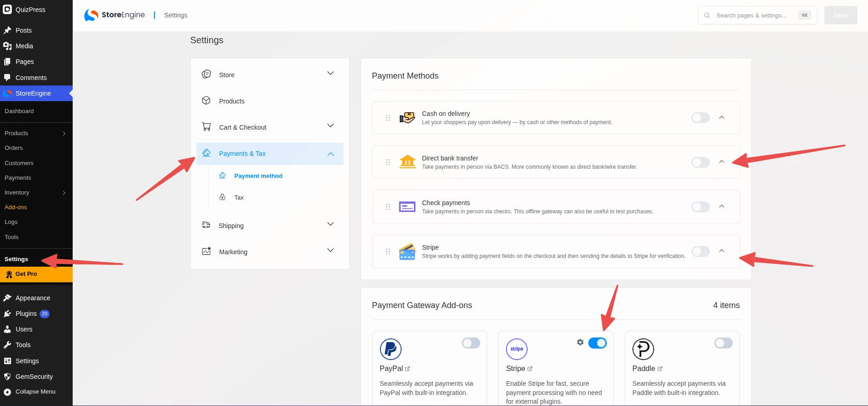Expand Cart & Checkout section

270,127
